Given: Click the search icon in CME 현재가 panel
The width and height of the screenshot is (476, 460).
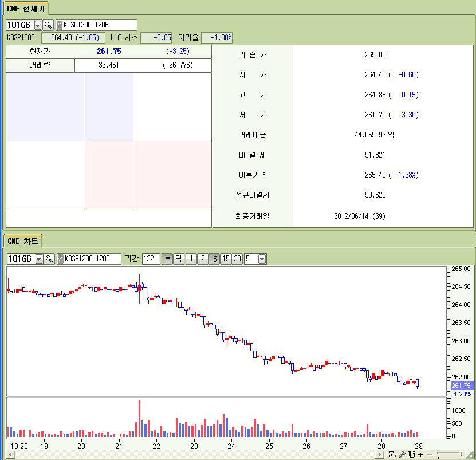Looking at the screenshot, I should (x=48, y=25).
